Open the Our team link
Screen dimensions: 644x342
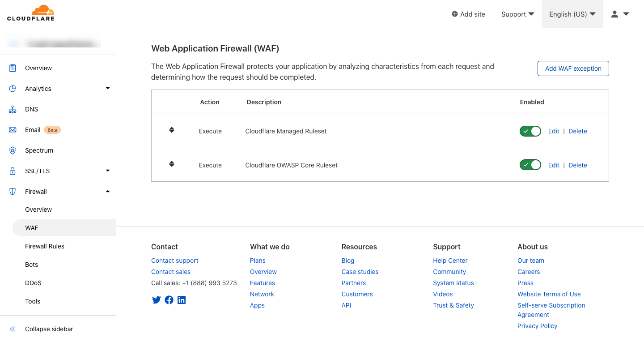531,261
